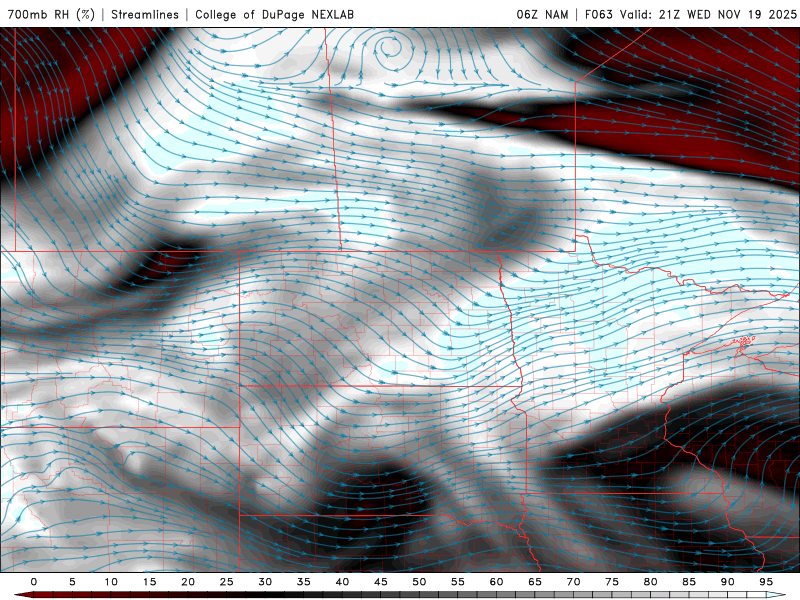Click the colorbar label '90'

click(728, 582)
